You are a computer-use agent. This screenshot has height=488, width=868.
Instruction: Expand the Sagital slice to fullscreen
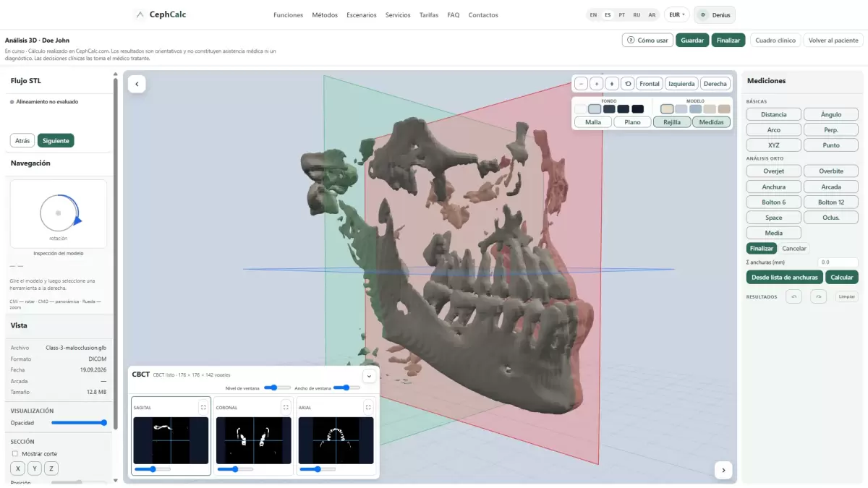203,407
